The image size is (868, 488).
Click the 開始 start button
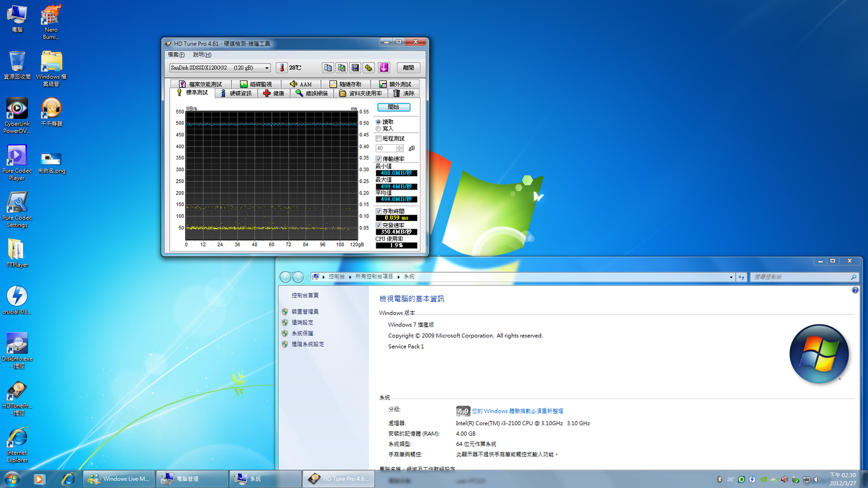click(x=394, y=107)
